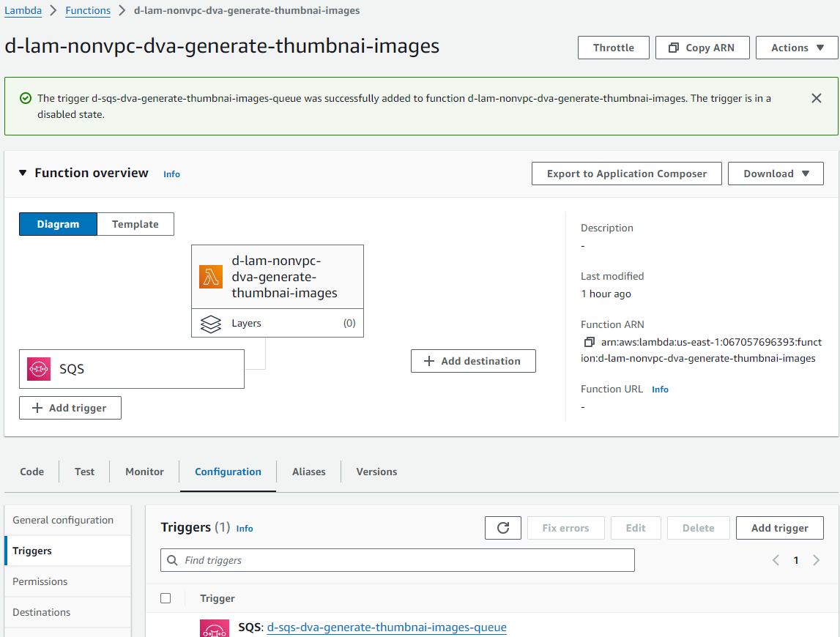
Task: Refresh the triggers list
Action: (502, 528)
